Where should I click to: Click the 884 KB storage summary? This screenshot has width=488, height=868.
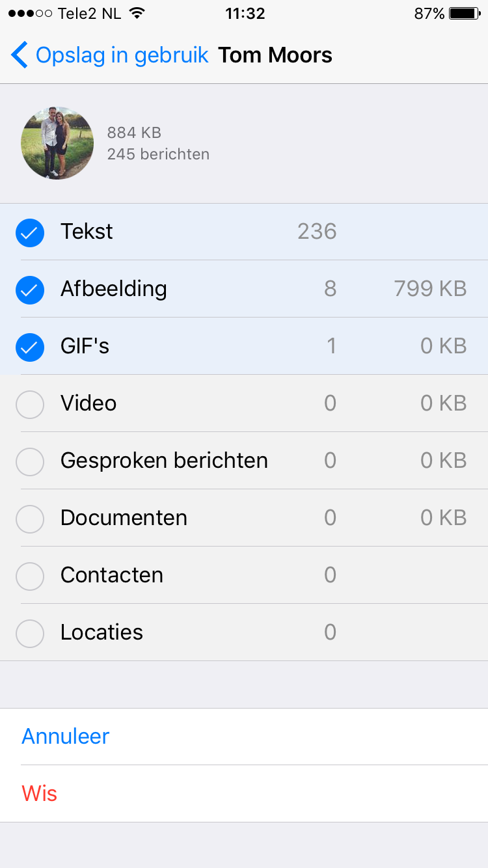[x=134, y=132]
